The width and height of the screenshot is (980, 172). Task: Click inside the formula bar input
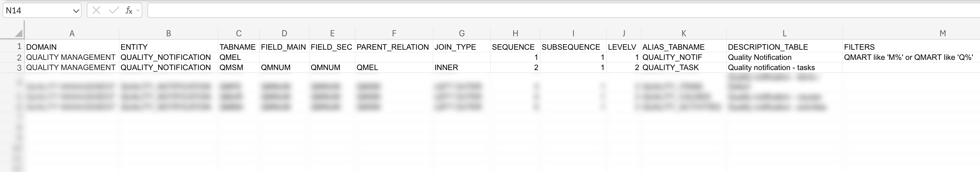point(533,11)
